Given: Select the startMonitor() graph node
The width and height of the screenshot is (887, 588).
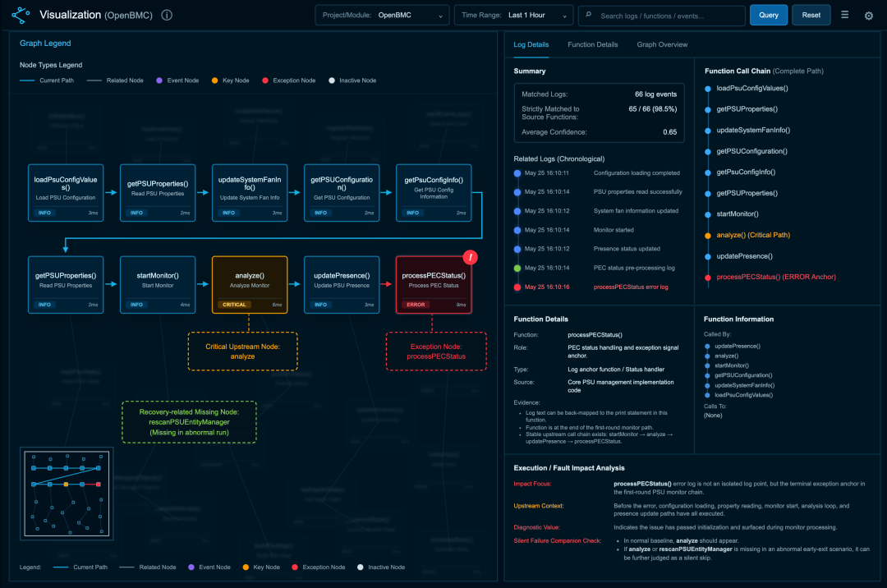Looking at the screenshot, I should coord(158,285).
